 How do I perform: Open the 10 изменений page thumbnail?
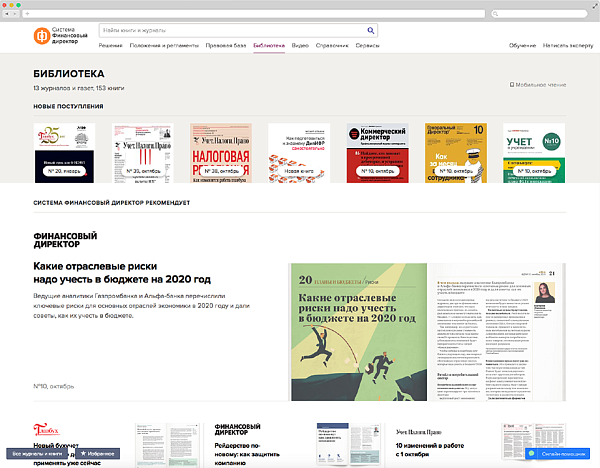533,442
